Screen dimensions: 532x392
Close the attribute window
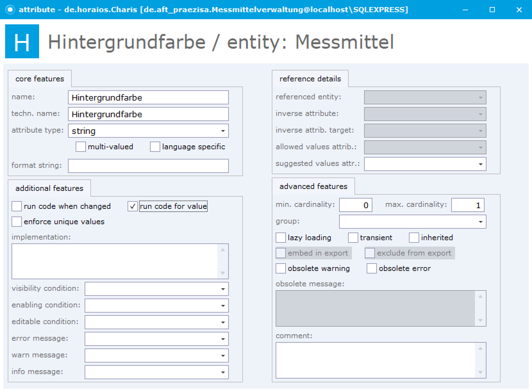pyautogui.click(x=519, y=10)
